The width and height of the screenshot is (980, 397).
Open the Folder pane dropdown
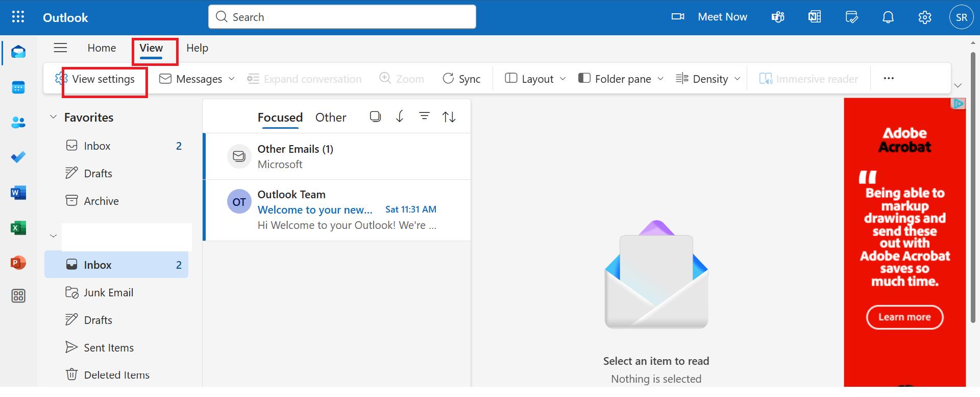[621, 79]
